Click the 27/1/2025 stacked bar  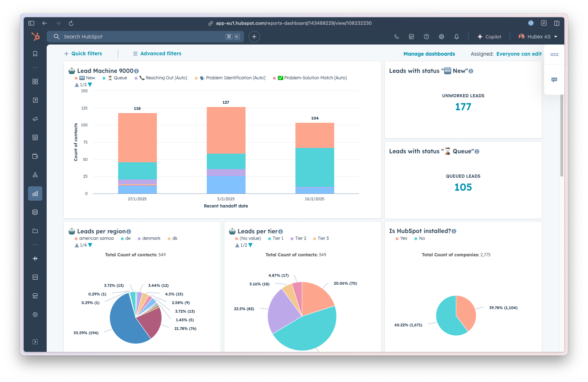[137, 153]
